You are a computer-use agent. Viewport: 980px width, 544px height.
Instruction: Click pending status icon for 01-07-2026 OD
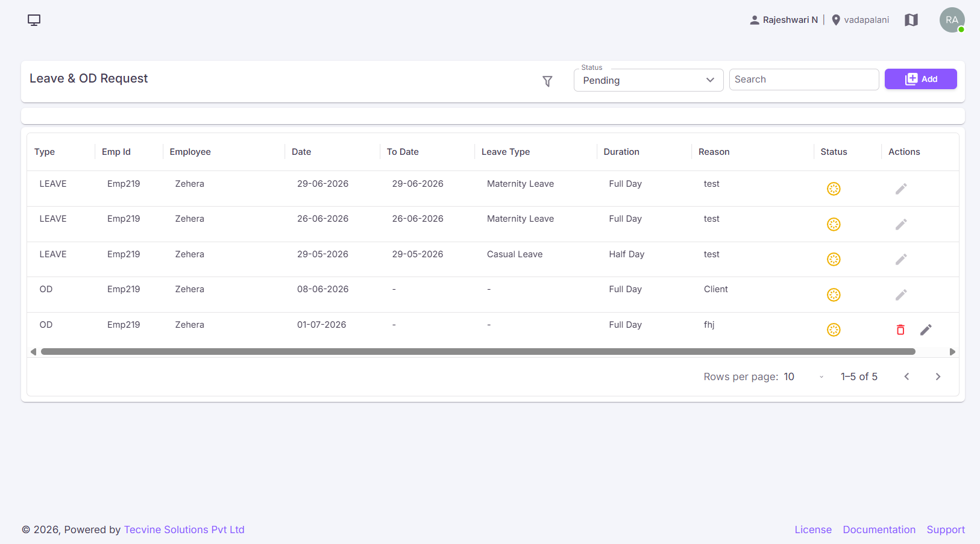[834, 330]
